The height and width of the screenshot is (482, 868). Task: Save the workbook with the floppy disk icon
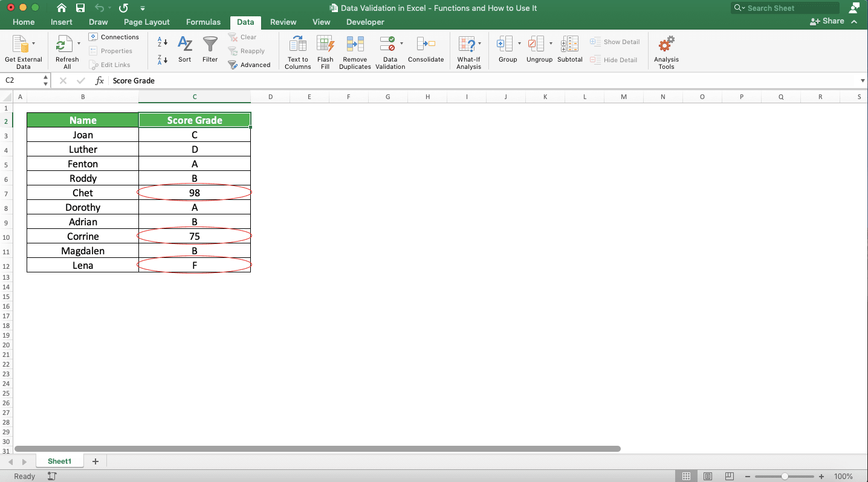[80, 8]
